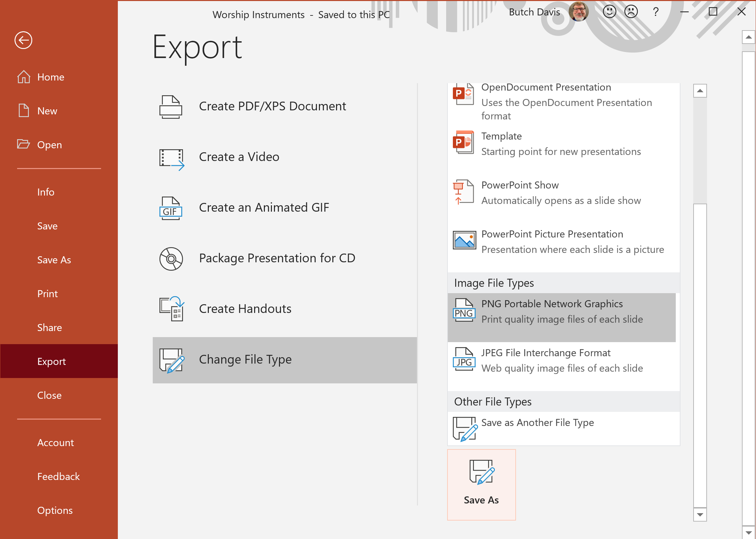
Task: Choose the Create a Video label
Action: tap(239, 157)
